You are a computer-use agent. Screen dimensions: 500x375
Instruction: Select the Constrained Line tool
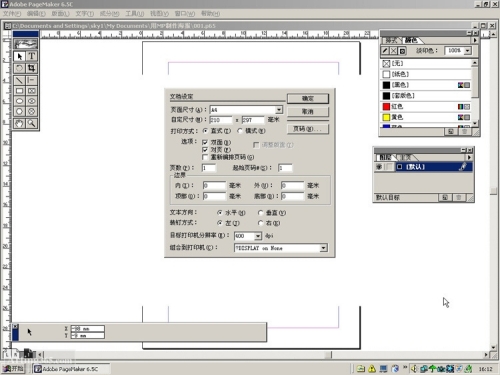pyautogui.click(x=31, y=80)
